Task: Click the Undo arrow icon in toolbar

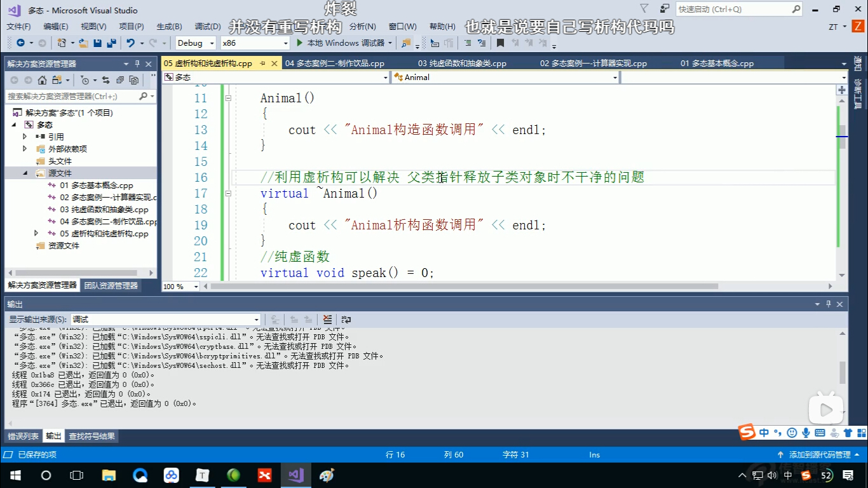Action: (130, 43)
